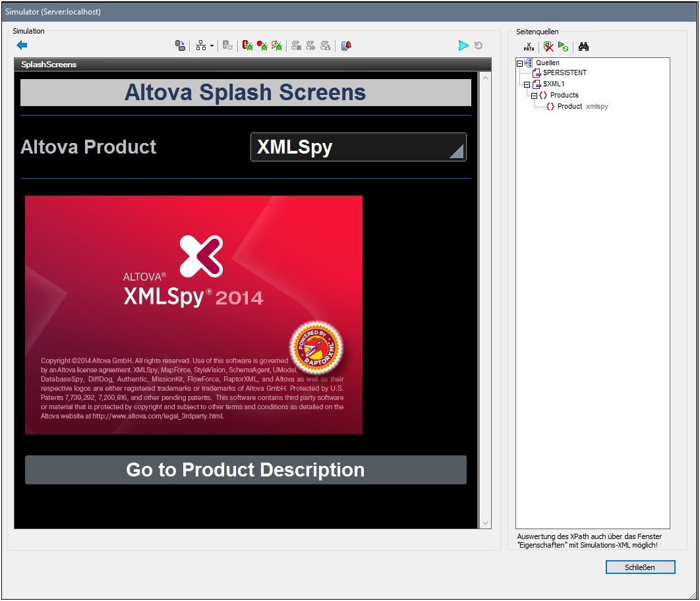Screen dimensions: 700x601
Task: Click the bug icon with lightning bolt
Action: tap(277, 45)
